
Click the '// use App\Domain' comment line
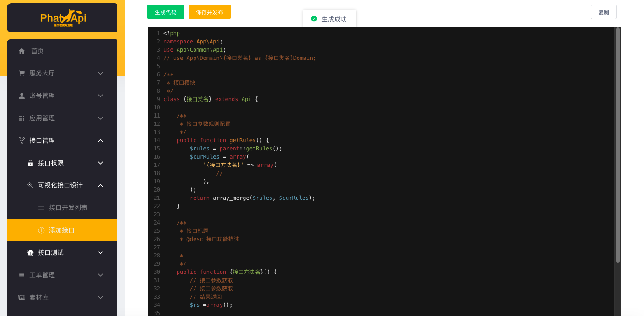coord(240,58)
